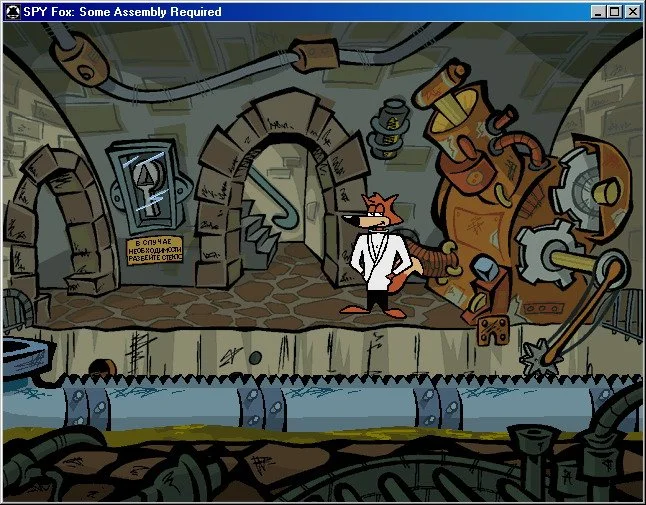646x505 pixels.
Task: Click the yellow knob on machine hatch
Action: pos(606,192)
